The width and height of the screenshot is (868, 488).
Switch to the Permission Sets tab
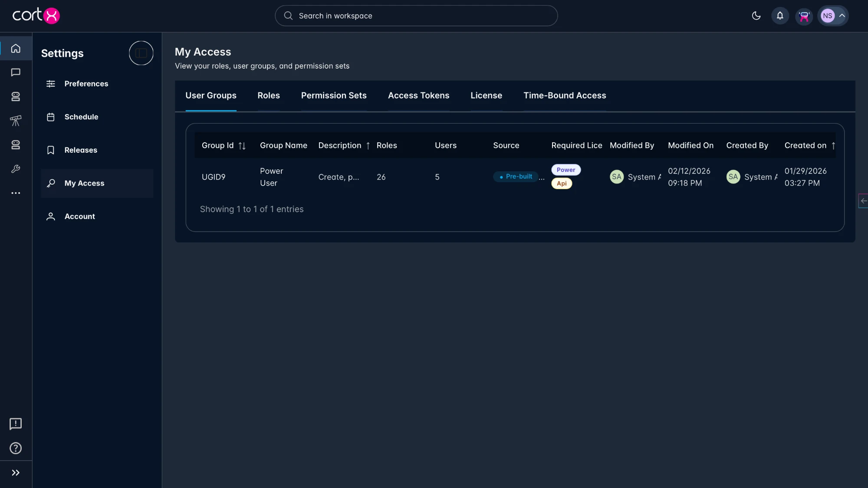334,95
